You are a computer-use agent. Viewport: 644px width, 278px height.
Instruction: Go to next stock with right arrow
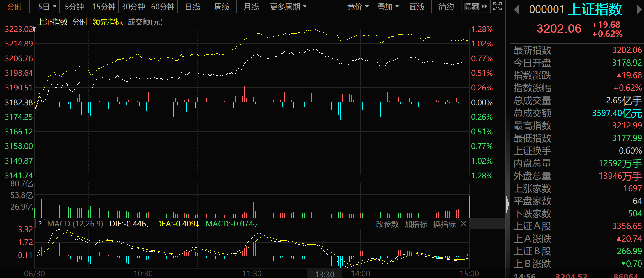pyautogui.click(x=639, y=9)
